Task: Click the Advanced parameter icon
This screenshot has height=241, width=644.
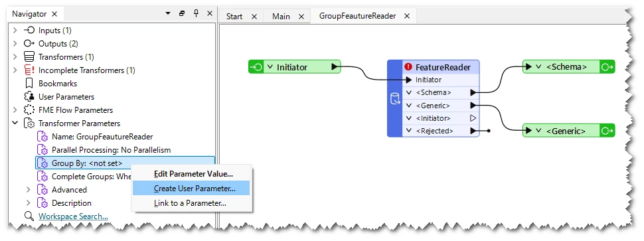Action: coord(42,190)
